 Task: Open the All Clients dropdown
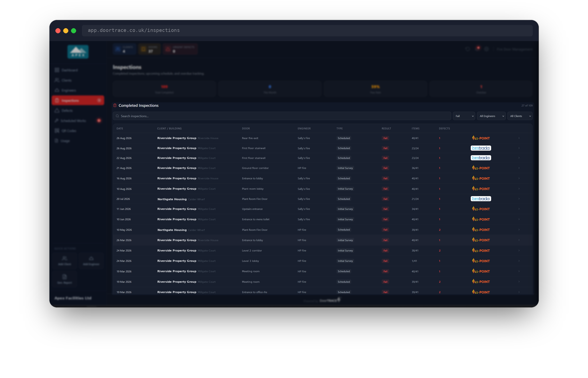520,116
